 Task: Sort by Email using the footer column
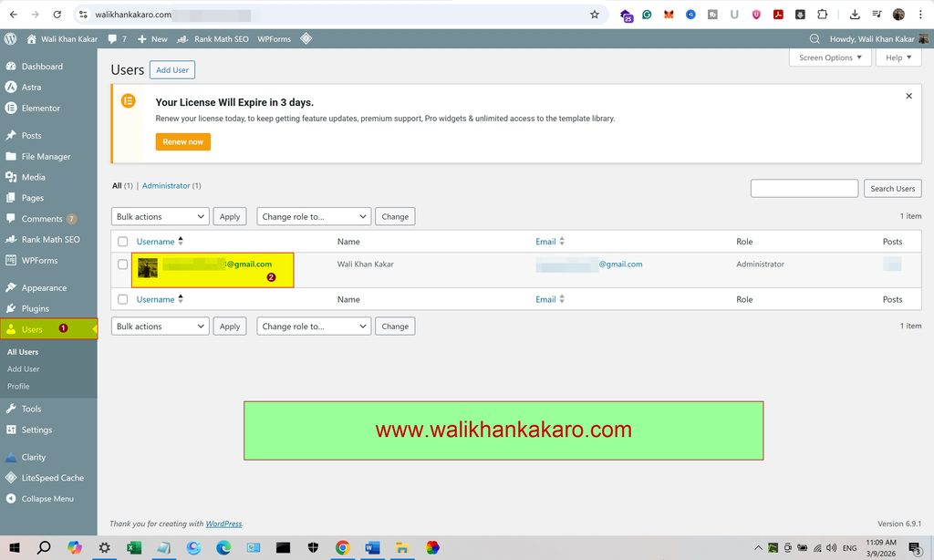tap(550, 299)
